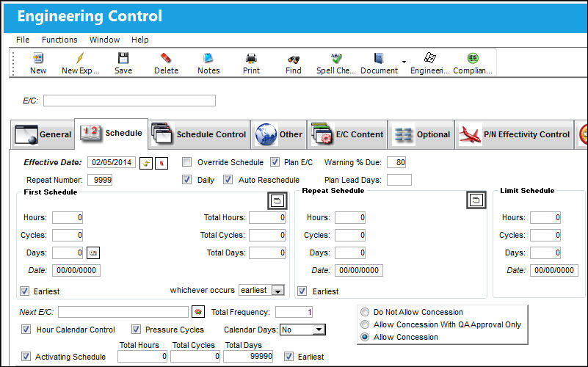588x367 pixels.
Task: Click the Repeat Schedule Date field
Action: (x=359, y=270)
